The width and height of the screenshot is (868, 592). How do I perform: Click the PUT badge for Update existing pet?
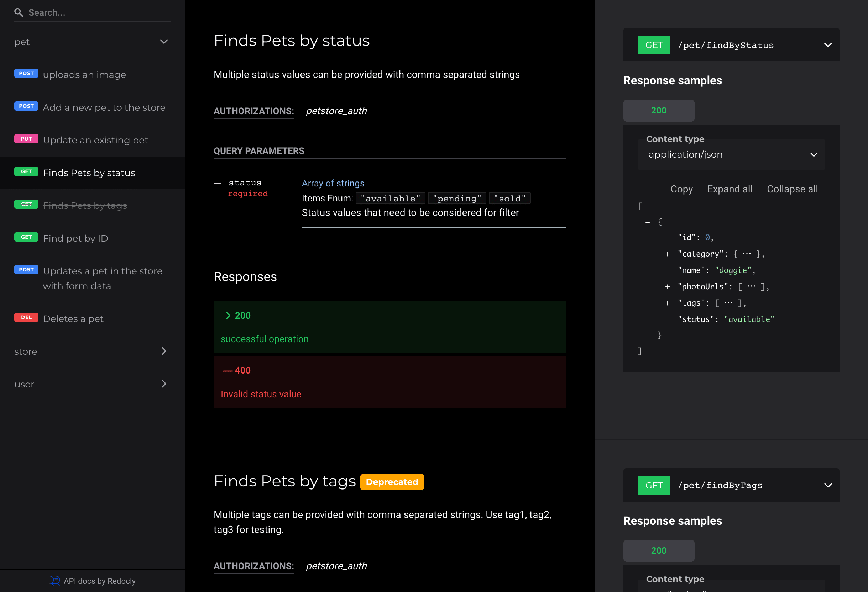click(26, 139)
